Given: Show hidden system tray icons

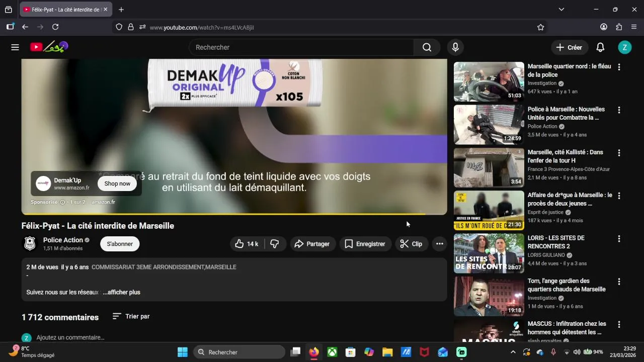Looking at the screenshot, I should pyautogui.click(x=513, y=352).
